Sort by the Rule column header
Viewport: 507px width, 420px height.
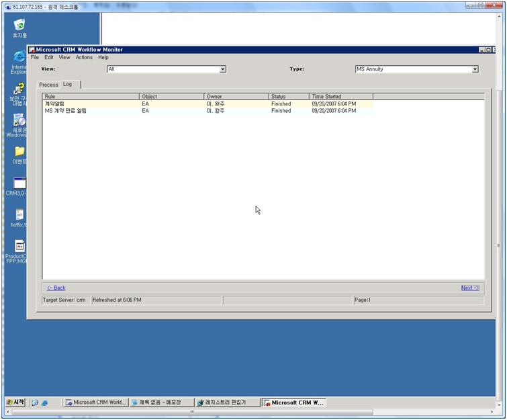pos(91,96)
